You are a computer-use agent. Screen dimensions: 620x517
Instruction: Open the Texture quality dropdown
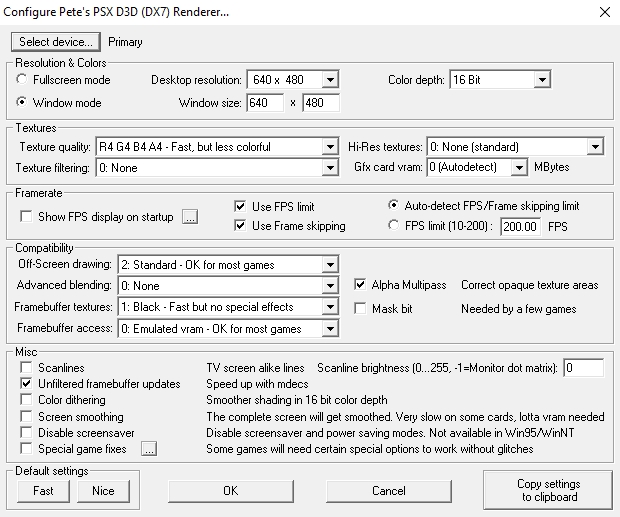point(217,147)
